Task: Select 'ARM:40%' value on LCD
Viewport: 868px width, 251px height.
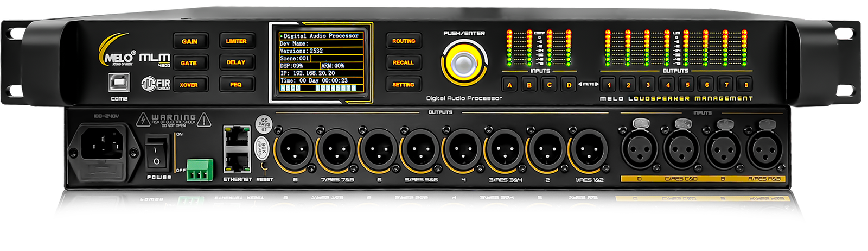Action: (333, 66)
